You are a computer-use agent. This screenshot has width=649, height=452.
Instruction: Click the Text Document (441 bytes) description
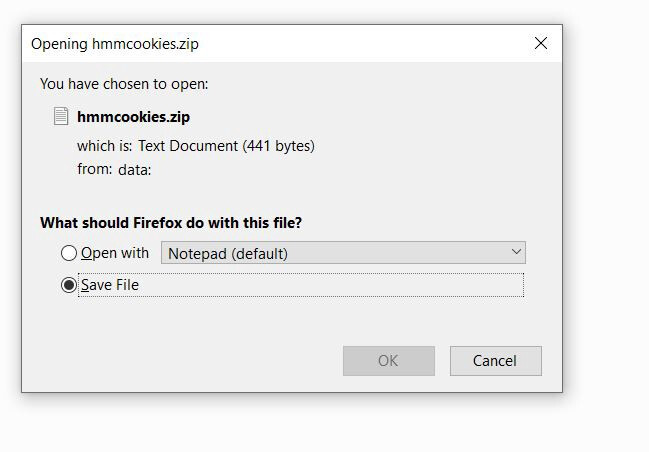click(x=226, y=146)
